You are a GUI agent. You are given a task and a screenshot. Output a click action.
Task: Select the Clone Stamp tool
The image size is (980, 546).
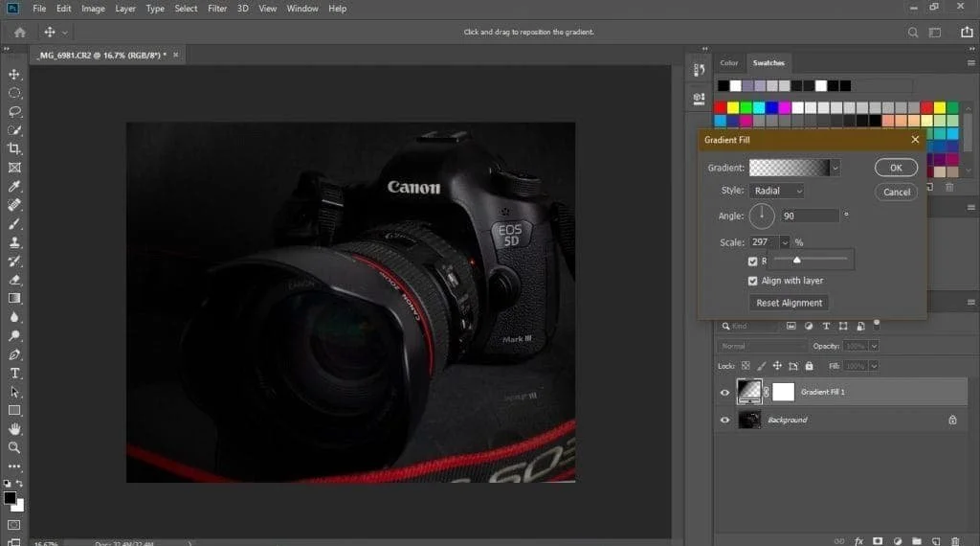(x=14, y=242)
